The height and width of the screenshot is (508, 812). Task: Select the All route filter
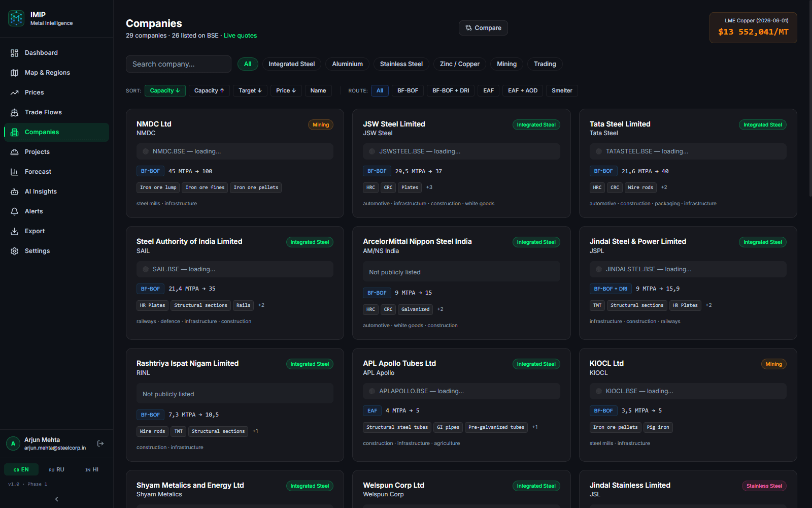click(x=380, y=90)
